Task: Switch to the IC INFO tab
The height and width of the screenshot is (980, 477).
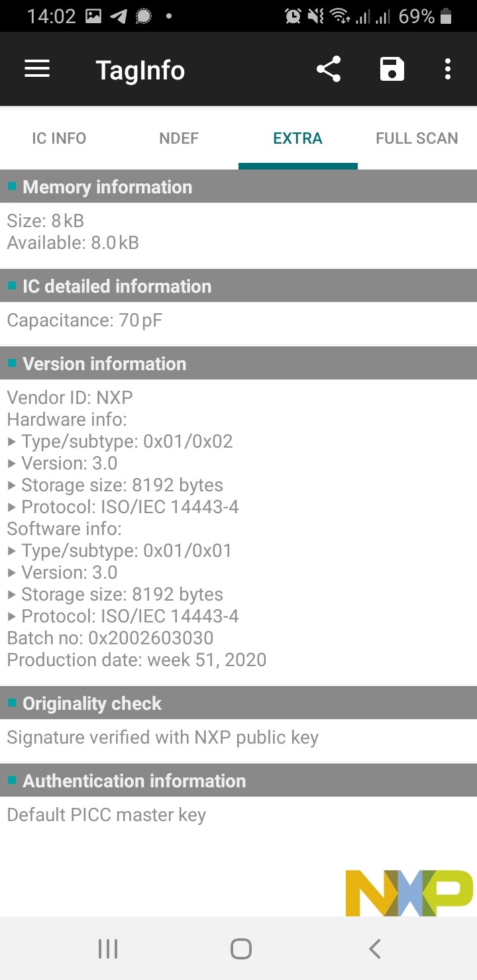Action: point(59,138)
